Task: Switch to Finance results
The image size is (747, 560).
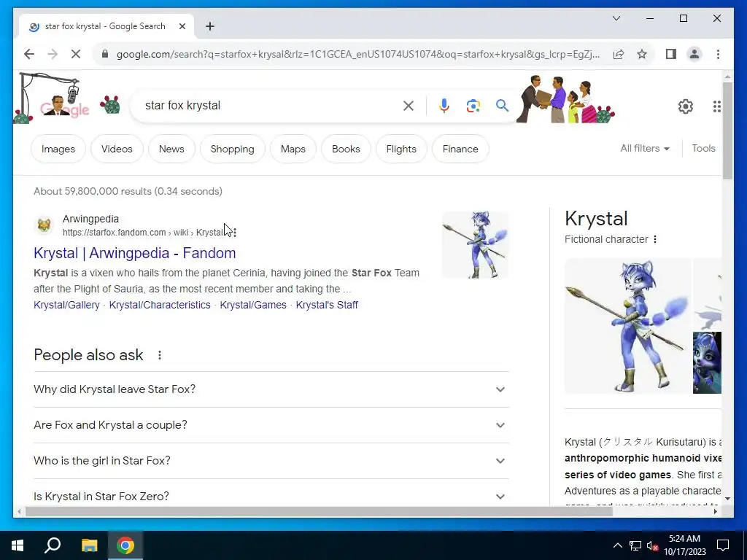Action: click(x=460, y=149)
